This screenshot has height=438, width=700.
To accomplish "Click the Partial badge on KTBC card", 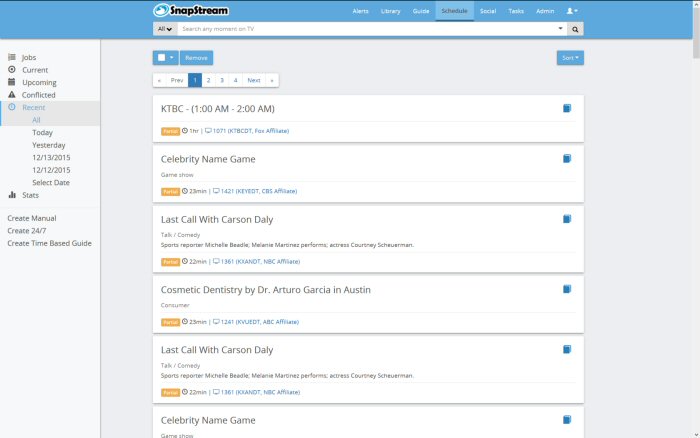I will pos(170,131).
